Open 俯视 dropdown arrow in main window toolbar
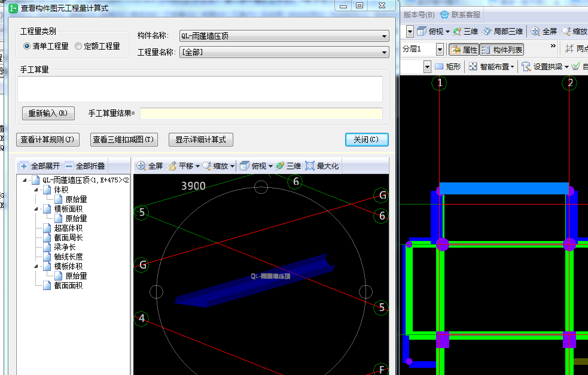 [447, 32]
